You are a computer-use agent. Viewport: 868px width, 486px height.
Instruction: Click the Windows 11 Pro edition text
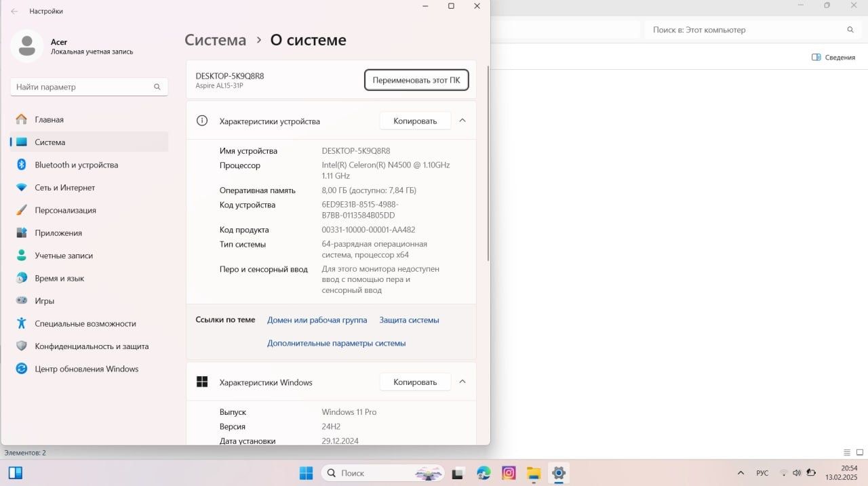pos(349,412)
